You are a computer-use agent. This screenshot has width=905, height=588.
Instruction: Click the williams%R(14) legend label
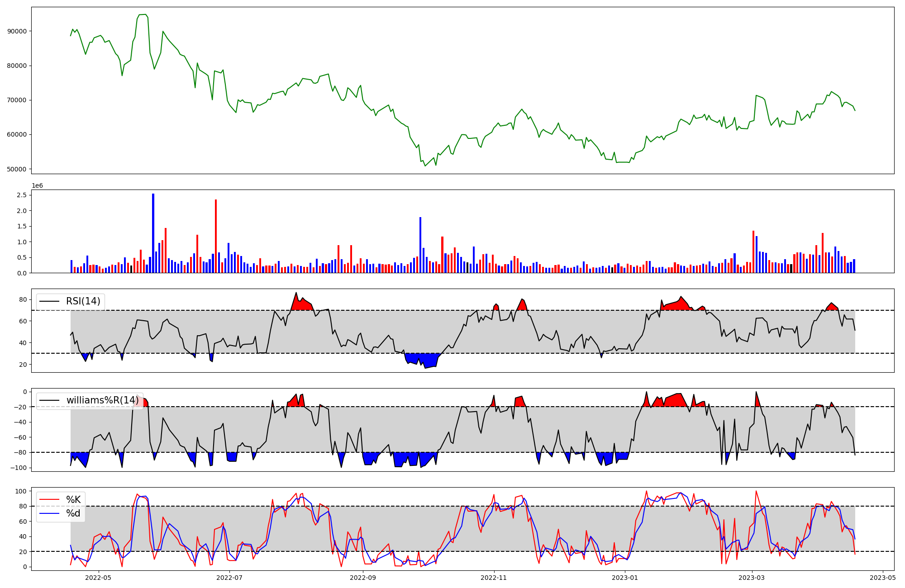103,400
